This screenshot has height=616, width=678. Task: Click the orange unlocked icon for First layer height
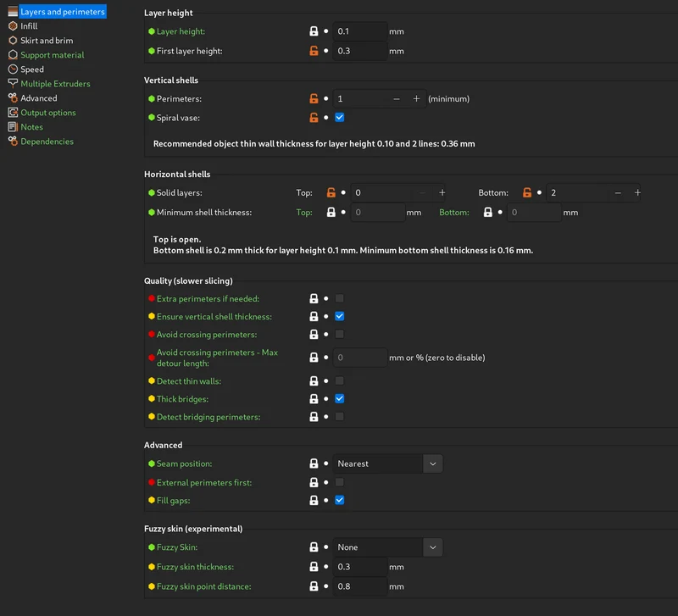(314, 51)
